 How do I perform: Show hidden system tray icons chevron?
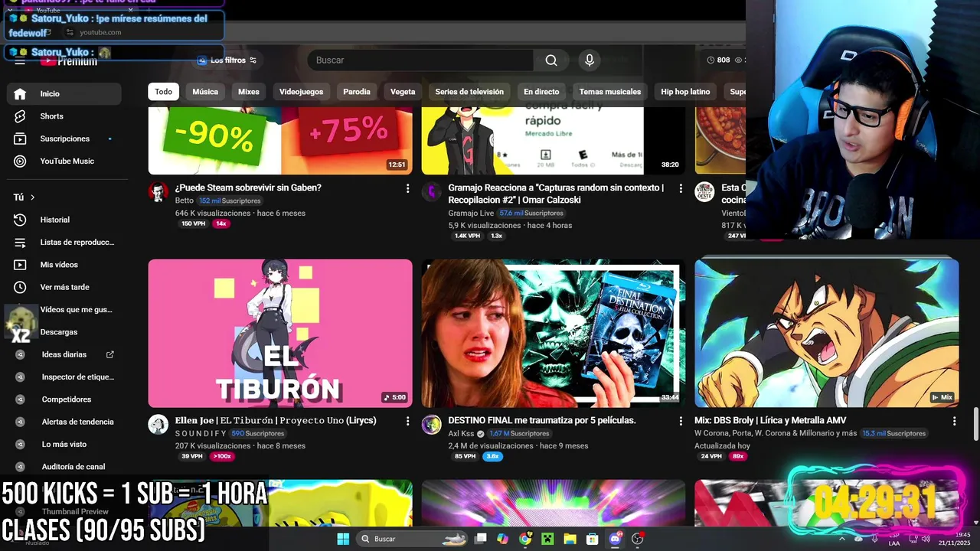point(841,539)
